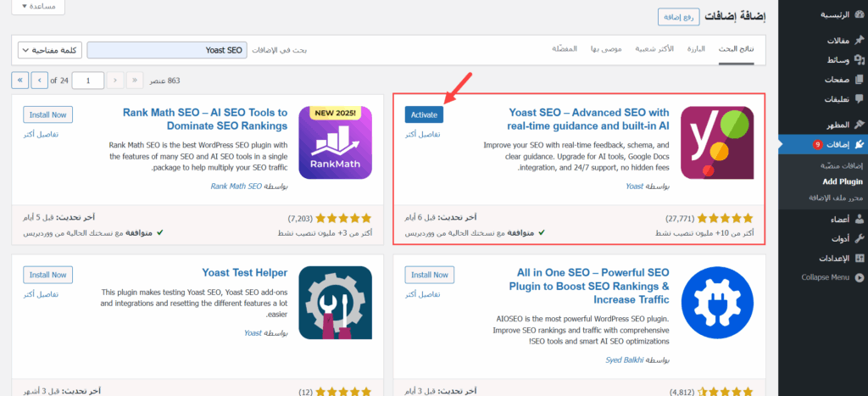Click the RankMath plugin logo thumbnail
Image resolution: width=868 pixels, height=396 pixels.
pyautogui.click(x=336, y=143)
